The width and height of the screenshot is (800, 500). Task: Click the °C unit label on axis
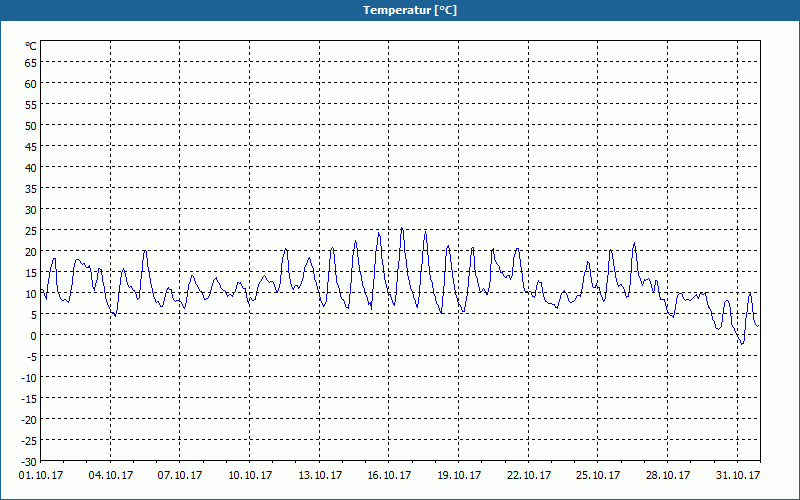[x=31, y=46]
